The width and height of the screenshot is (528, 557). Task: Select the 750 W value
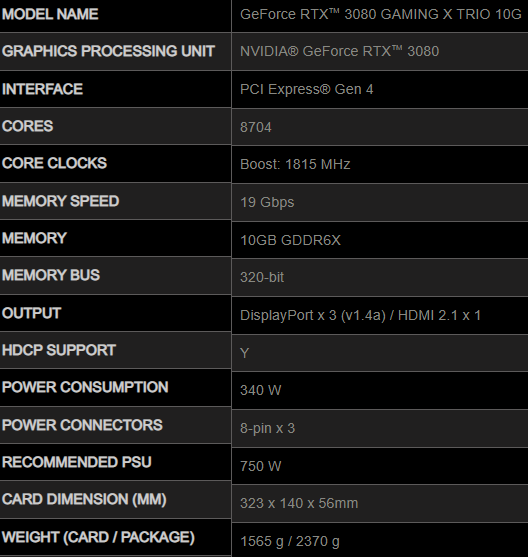tap(260, 466)
